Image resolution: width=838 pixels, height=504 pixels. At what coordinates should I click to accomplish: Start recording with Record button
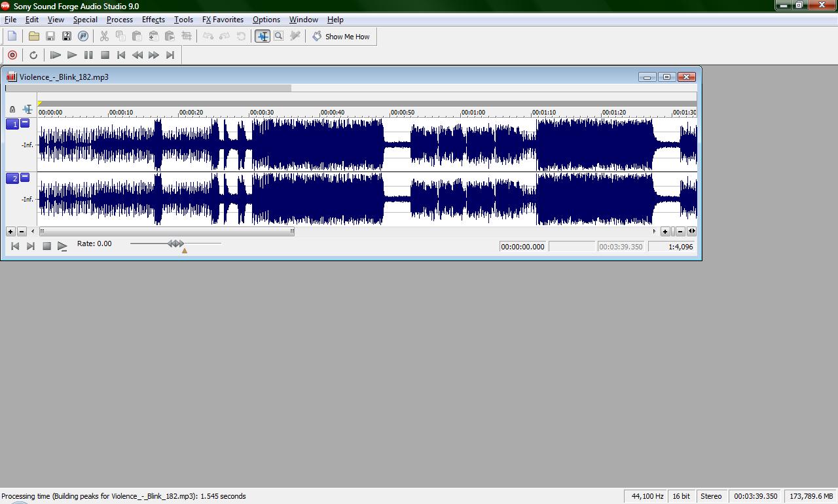12,55
